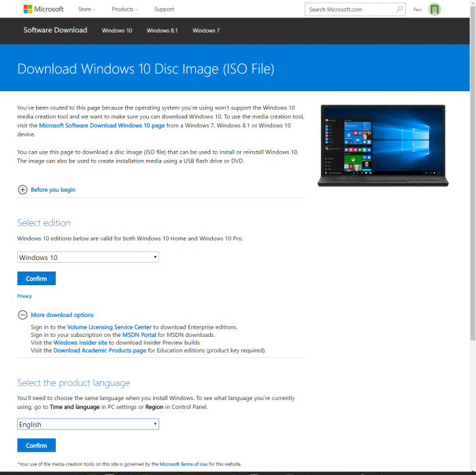Click the search magnifier icon

pos(399,9)
